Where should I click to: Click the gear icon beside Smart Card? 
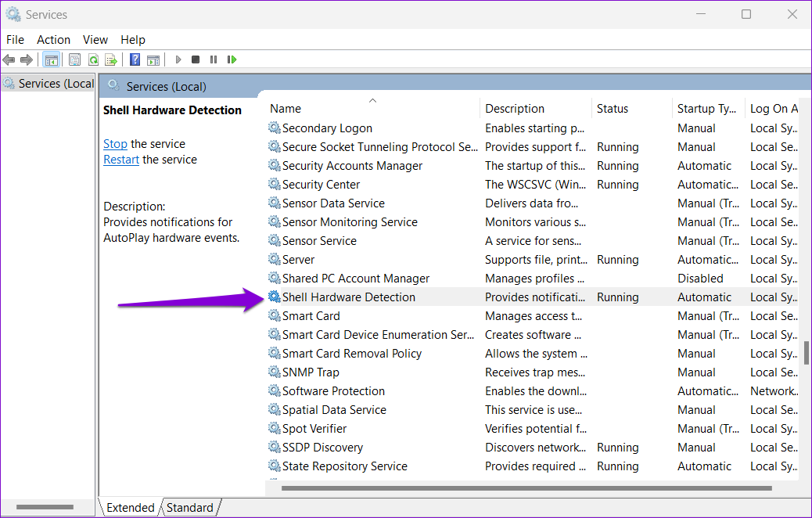275,315
